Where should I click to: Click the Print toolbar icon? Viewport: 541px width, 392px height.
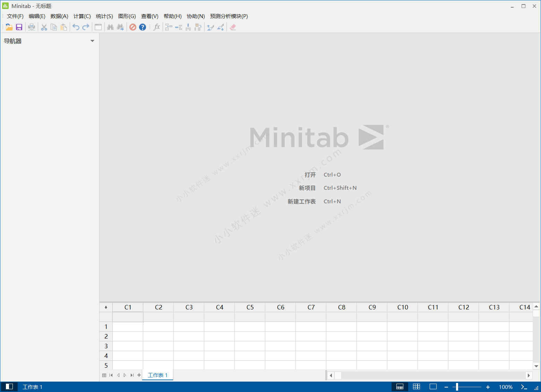(32, 27)
